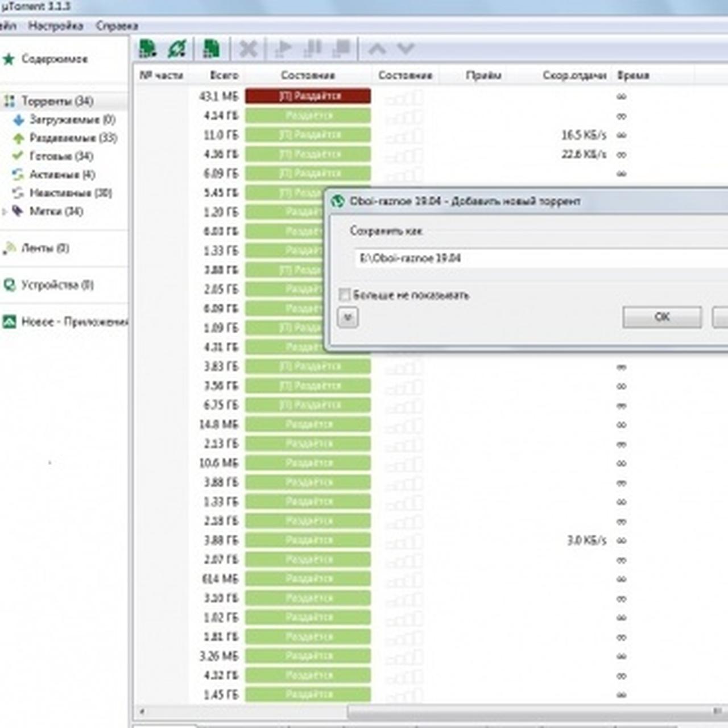Viewport: 728px width, 728px height.
Task: Click Add Torrent from URL icon
Action: point(177,49)
